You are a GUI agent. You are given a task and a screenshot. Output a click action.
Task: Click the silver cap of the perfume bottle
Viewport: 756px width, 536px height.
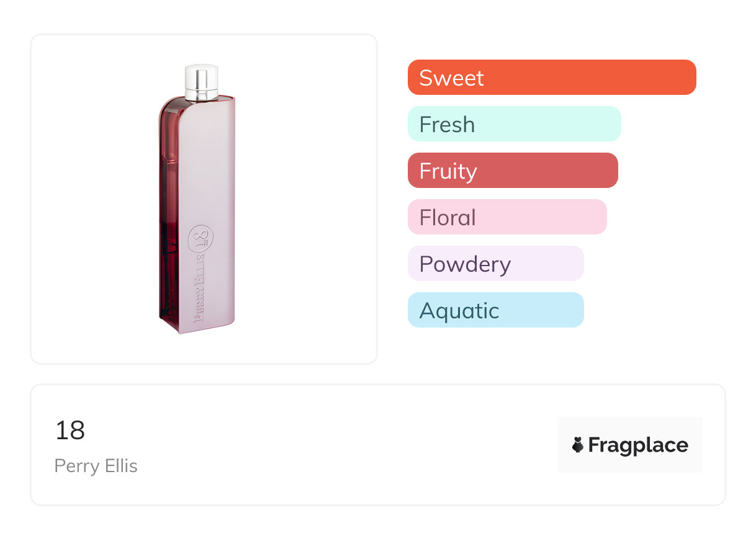201,82
